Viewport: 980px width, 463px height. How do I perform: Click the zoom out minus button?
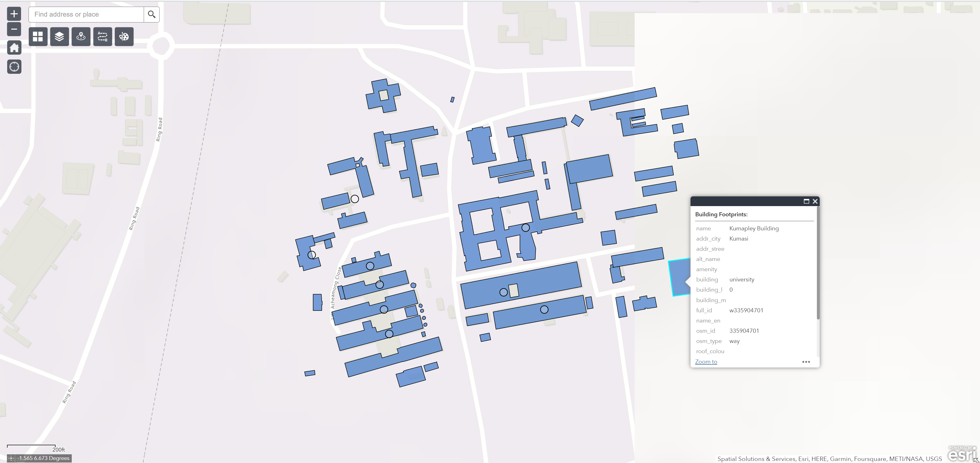point(14,29)
